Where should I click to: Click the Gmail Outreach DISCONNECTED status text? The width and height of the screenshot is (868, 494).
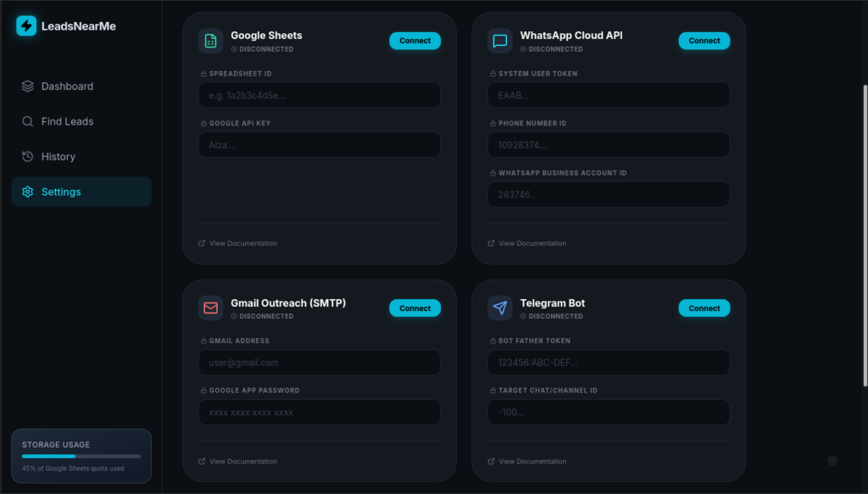(x=266, y=316)
